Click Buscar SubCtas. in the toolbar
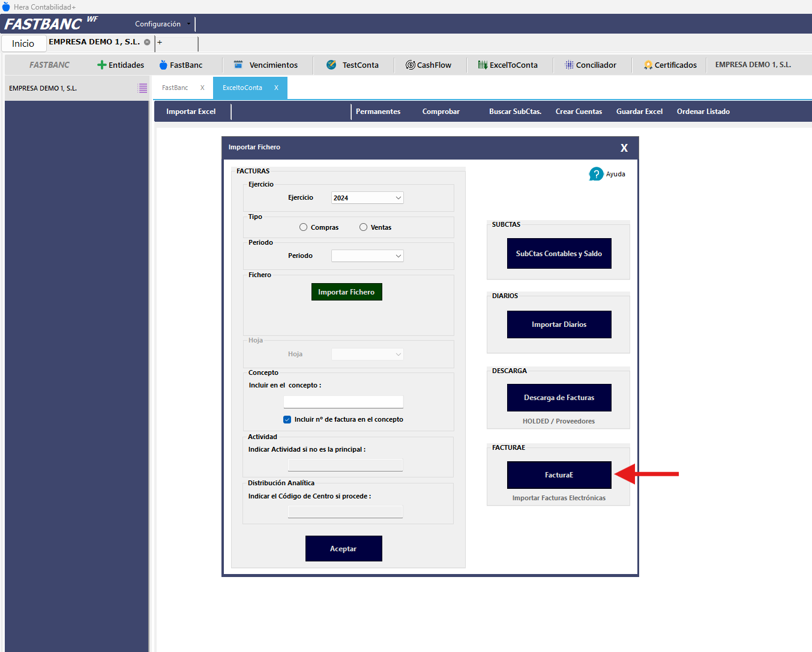 pos(515,112)
